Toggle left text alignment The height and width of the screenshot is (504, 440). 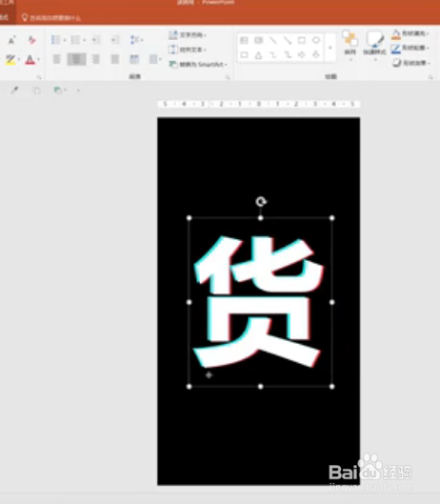56,59
